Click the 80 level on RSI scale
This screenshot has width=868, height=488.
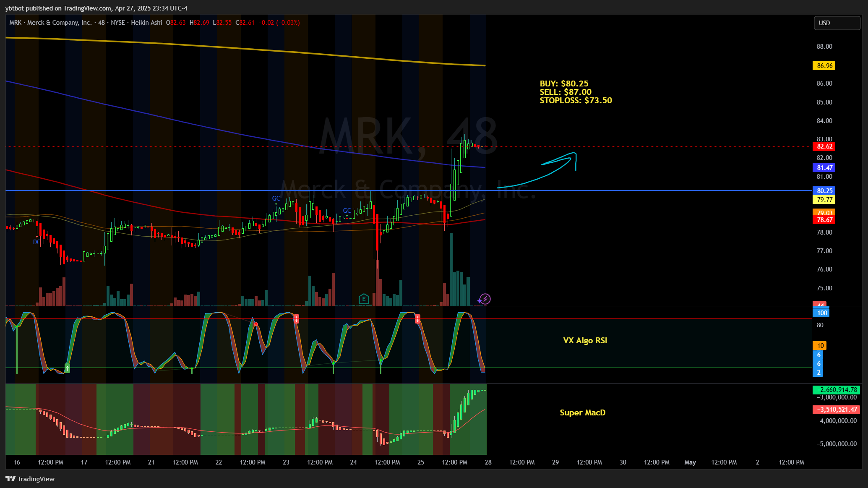pyautogui.click(x=820, y=325)
